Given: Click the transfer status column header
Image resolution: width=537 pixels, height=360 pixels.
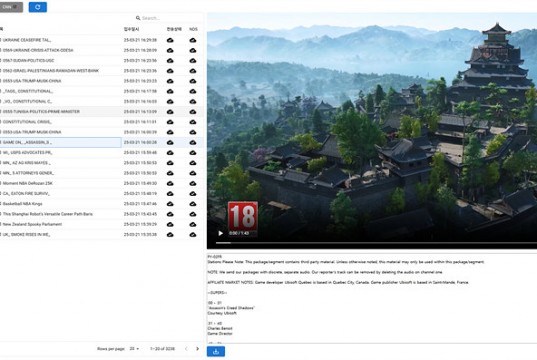Looking at the screenshot, I should coord(174,29).
